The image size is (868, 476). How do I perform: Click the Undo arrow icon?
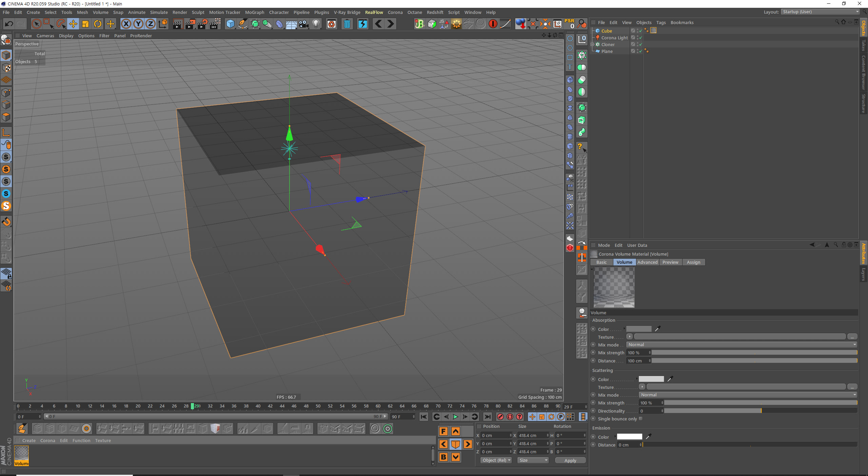[9, 24]
